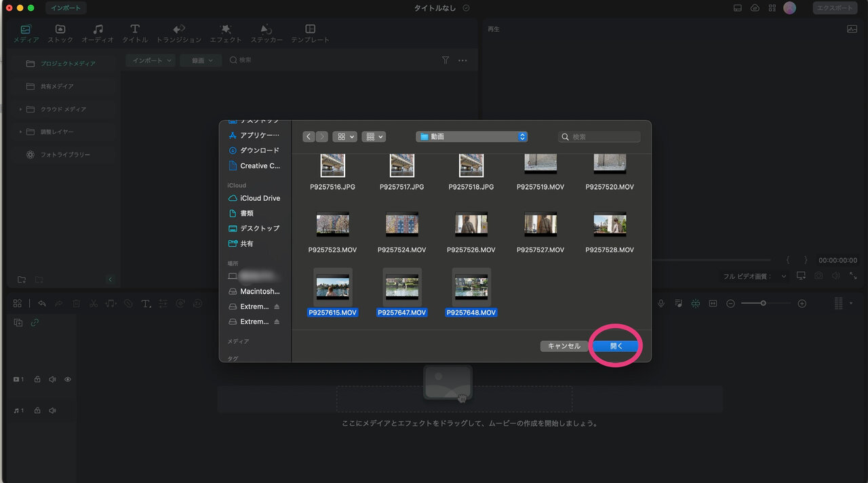Open ダウンロード in dialog sidebar
Image resolution: width=868 pixels, height=483 pixels.
(255, 150)
